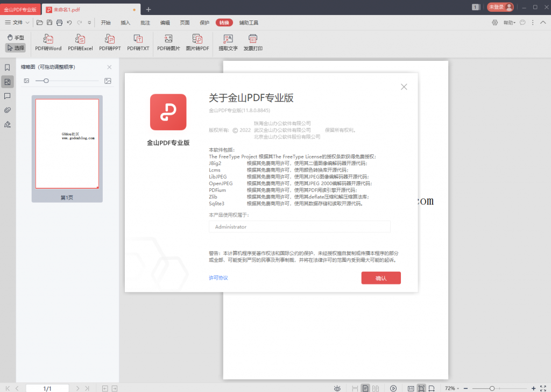Open the 许可协议 license agreement link

[218, 277]
